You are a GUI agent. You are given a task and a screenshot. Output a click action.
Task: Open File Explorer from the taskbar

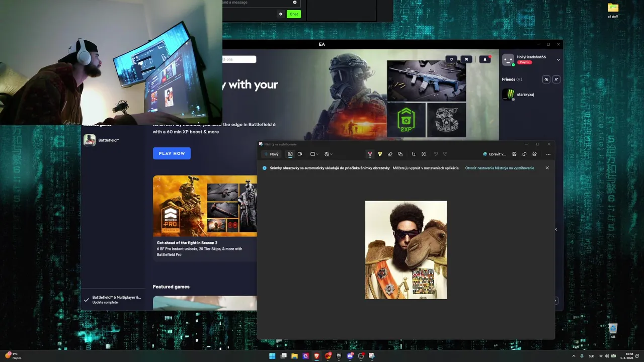click(294, 356)
